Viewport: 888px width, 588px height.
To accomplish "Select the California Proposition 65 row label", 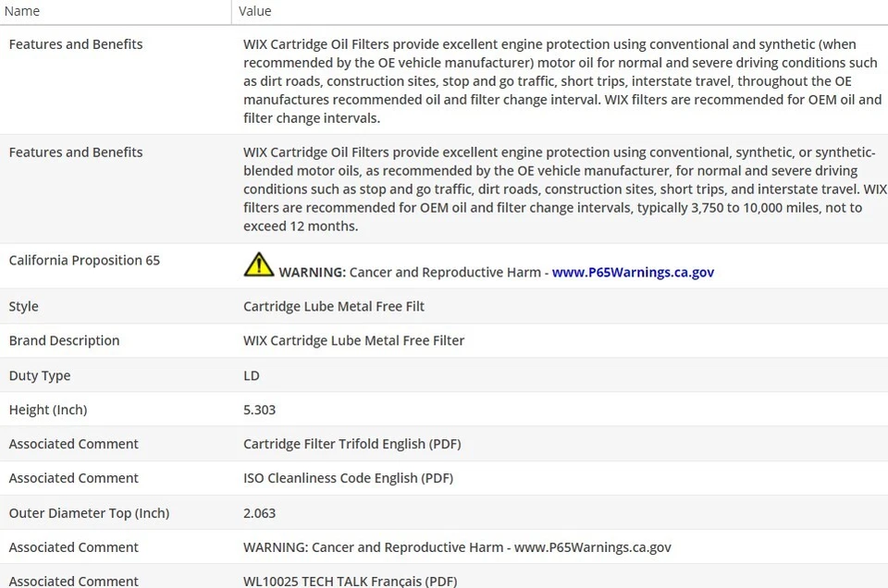I will (x=84, y=261).
